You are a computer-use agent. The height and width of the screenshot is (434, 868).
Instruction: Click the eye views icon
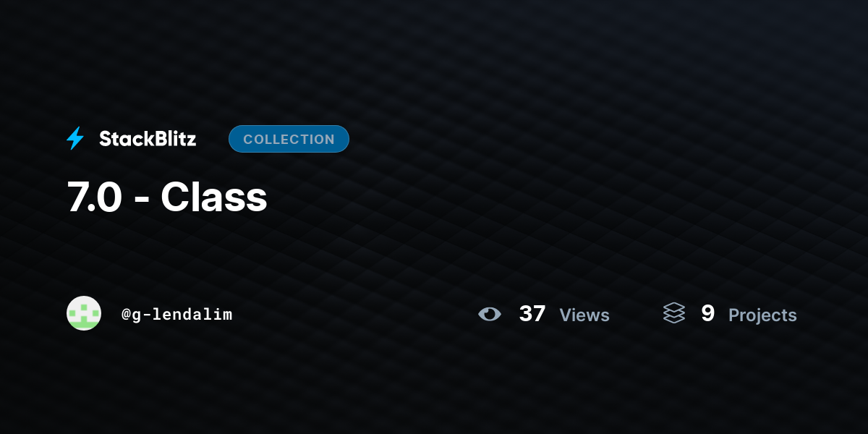tap(490, 314)
